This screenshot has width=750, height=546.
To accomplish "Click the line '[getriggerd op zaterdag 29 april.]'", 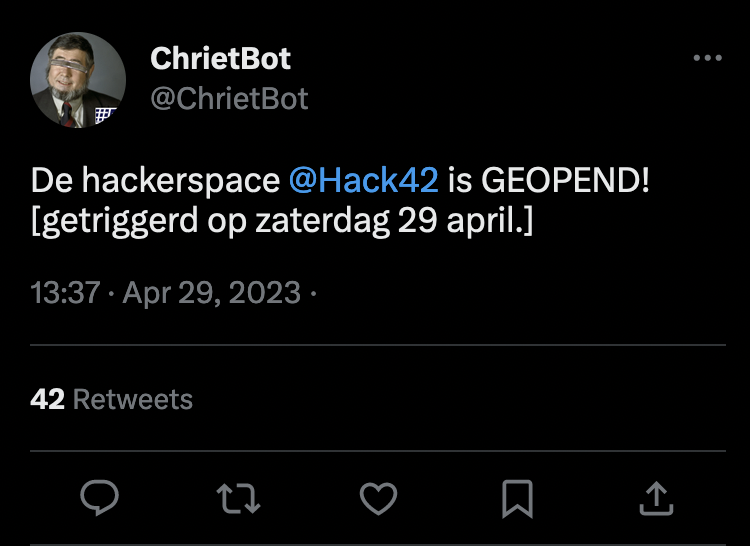I will pyautogui.click(x=282, y=222).
